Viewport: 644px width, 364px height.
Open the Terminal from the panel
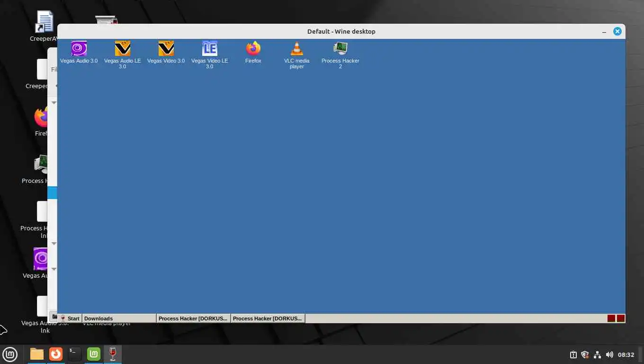click(x=75, y=354)
